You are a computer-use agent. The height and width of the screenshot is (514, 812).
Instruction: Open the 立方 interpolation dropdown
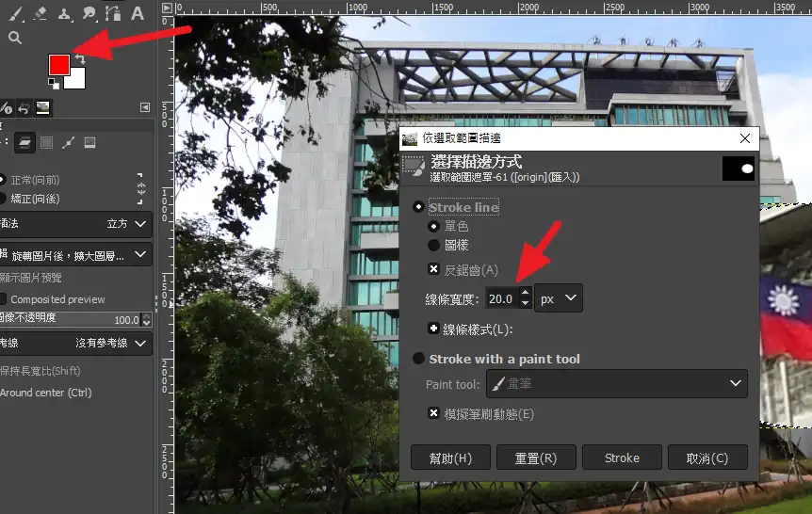(127, 224)
